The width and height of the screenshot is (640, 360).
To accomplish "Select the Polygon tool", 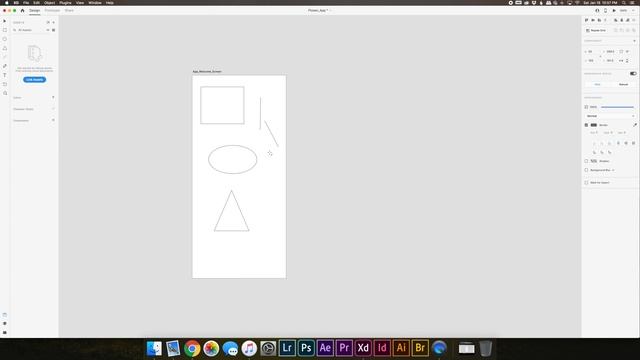I will coord(5,48).
